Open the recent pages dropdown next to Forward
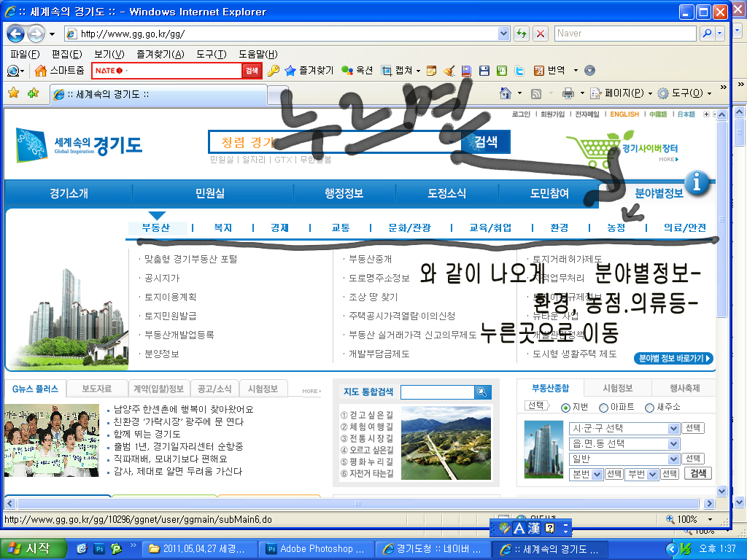Viewport: 747px width, 560px height. click(52, 34)
